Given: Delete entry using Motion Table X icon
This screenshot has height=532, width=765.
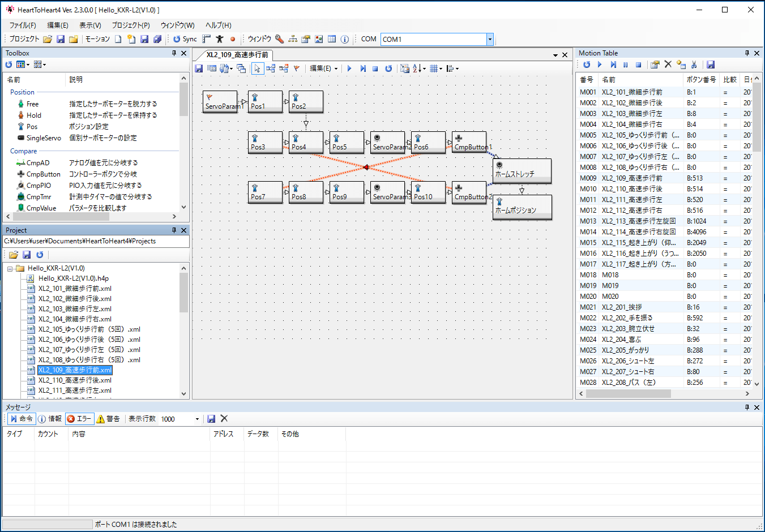Looking at the screenshot, I should coord(668,65).
